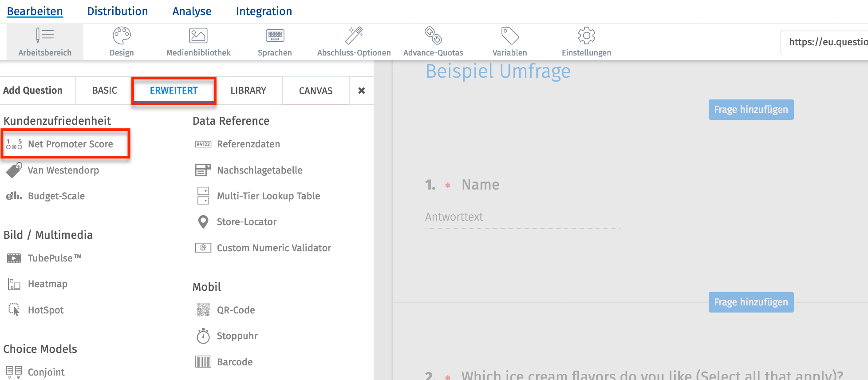Click the Sprachen keyboard icon
The width and height of the screenshot is (868, 380).
[x=275, y=36]
